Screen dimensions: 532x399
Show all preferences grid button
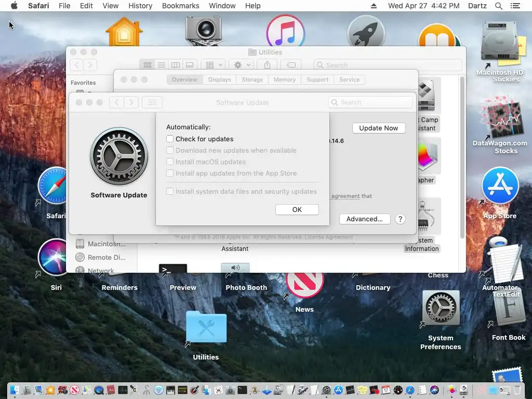tap(152, 102)
